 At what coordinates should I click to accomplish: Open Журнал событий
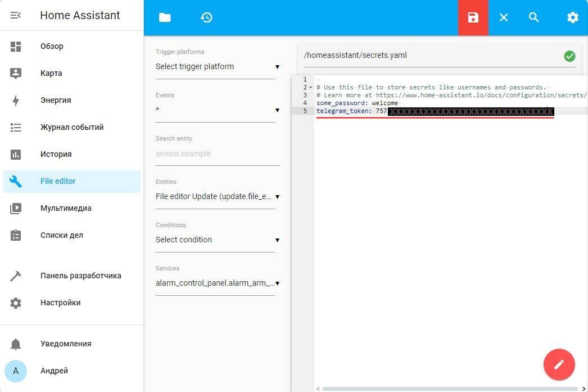71,127
